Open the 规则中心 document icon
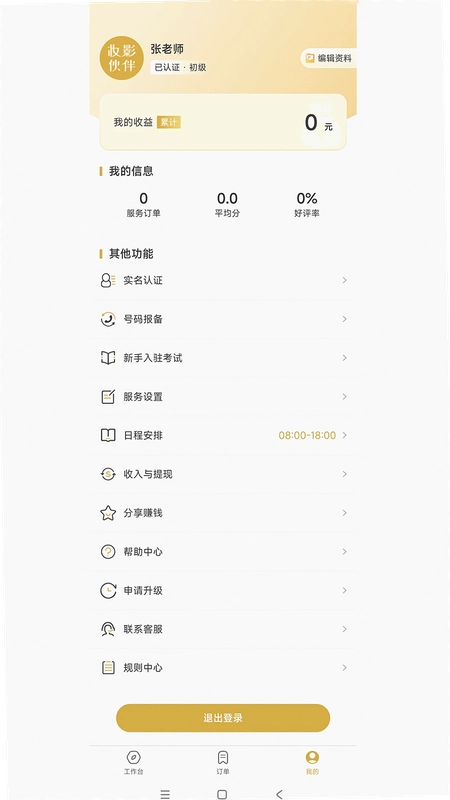This screenshot has height=800, width=450. pos(108,667)
